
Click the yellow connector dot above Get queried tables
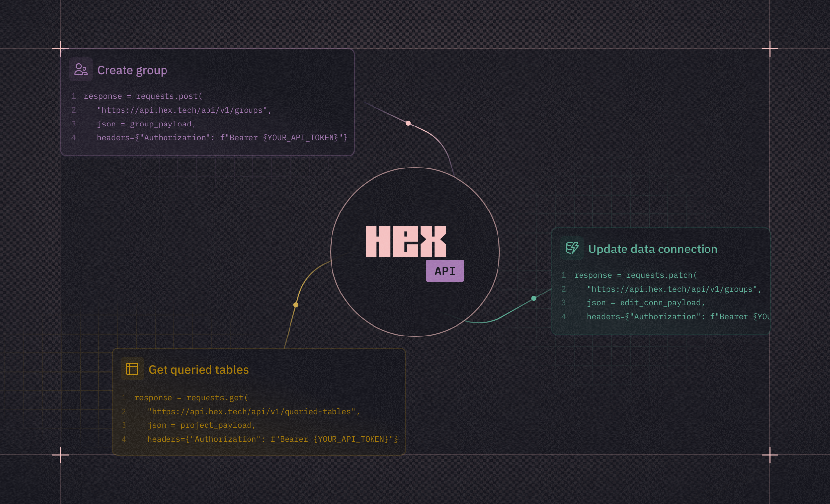coord(296,305)
